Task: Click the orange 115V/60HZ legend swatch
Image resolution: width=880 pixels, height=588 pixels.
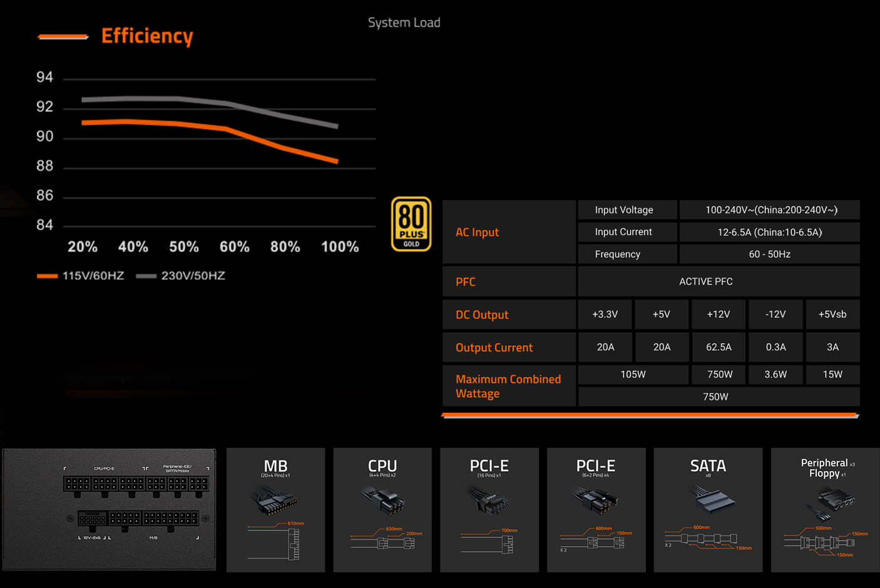Action: 48,276
